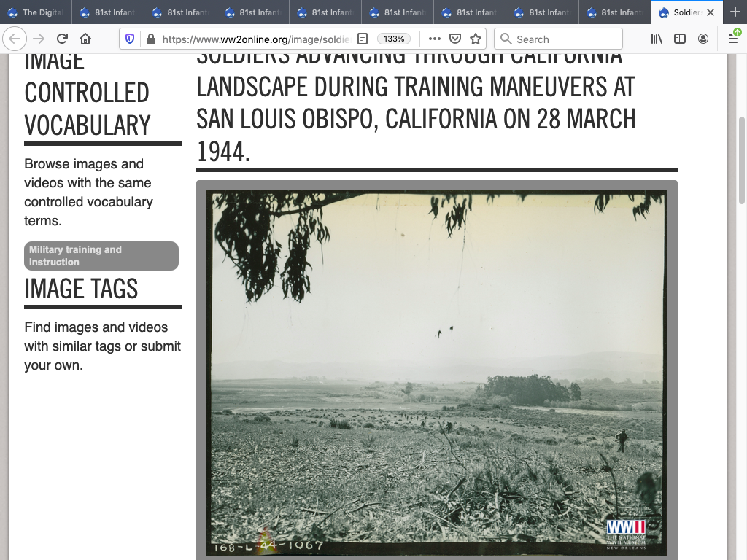Click the browser Back arrow button
This screenshot has width=747, height=560.
(15, 39)
